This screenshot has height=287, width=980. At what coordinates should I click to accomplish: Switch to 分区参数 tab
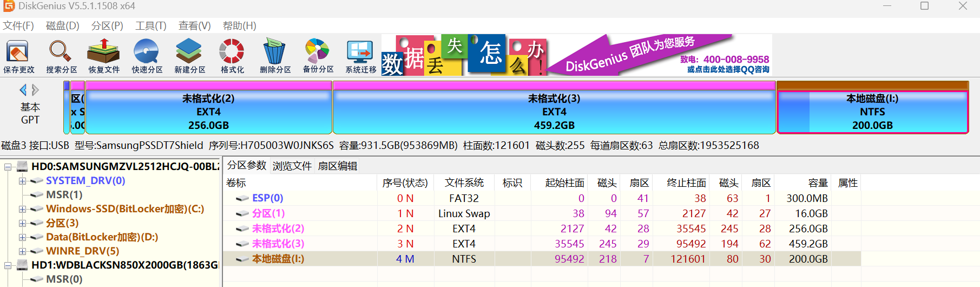click(247, 166)
